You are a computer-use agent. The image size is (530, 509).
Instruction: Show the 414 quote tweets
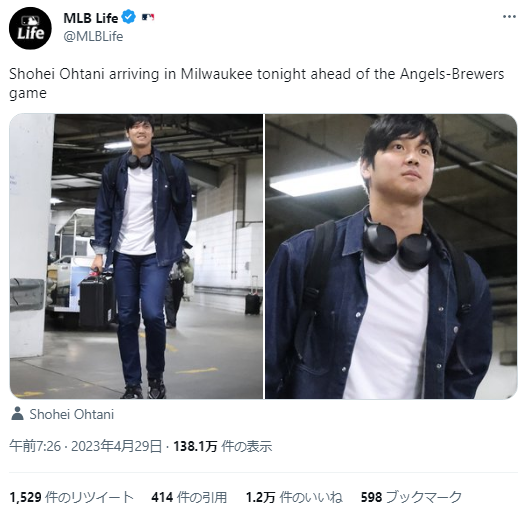(x=189, y=497)
